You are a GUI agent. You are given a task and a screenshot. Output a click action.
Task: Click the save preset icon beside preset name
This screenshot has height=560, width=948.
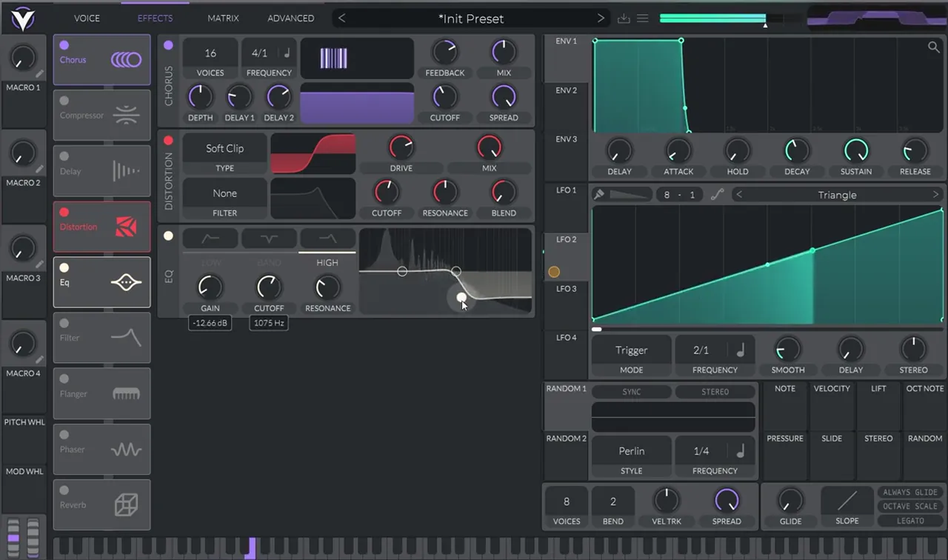coord(624,19)
